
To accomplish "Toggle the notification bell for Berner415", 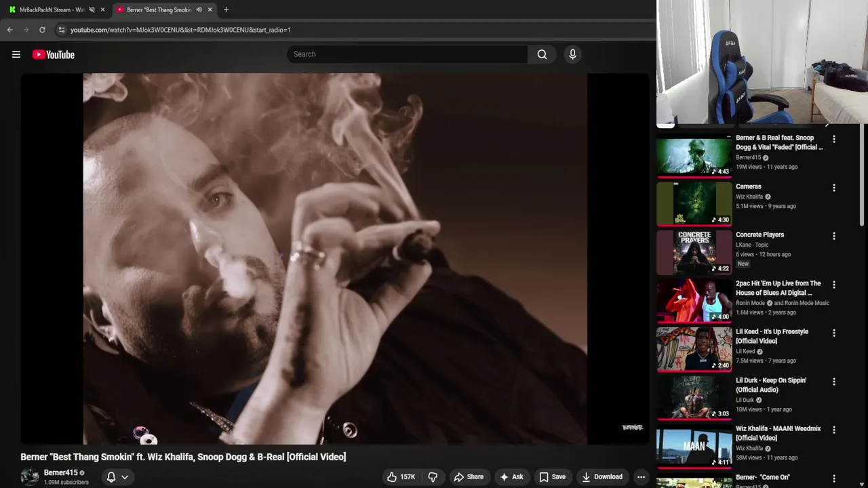I will pyautogui.click(x=111, y=476).
